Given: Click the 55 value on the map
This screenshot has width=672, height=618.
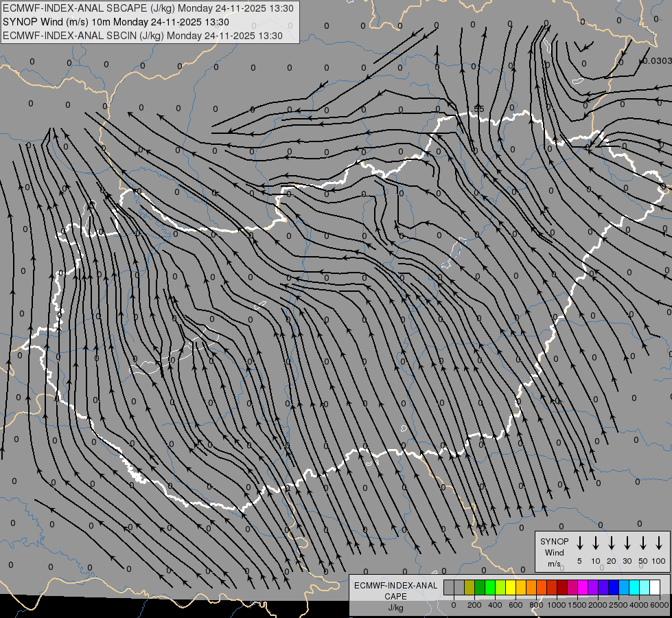Looking at the screenshot, I should (x=479, y=109).
